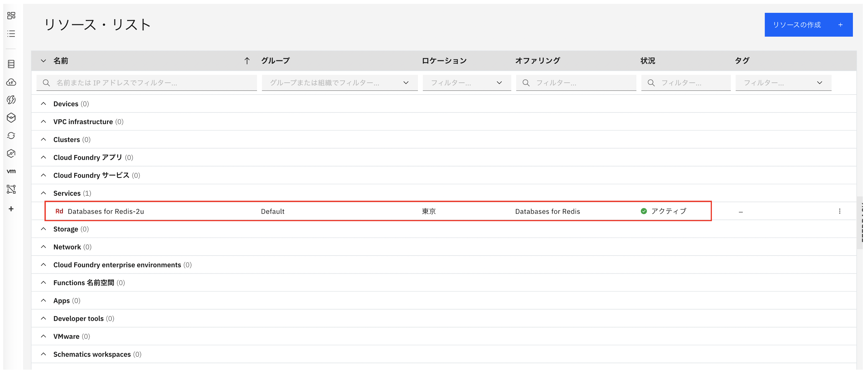Expand the Storage section

(43, 229)
